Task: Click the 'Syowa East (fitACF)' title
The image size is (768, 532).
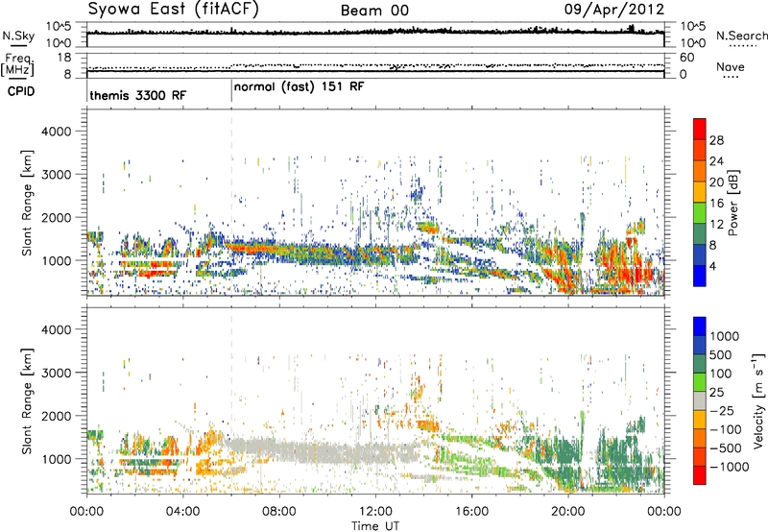Action: [174, 10]
